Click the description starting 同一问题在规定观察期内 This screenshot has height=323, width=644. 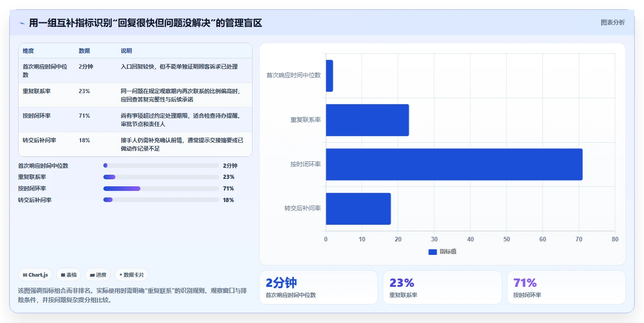pyautogui.click(x=181, y=95)
